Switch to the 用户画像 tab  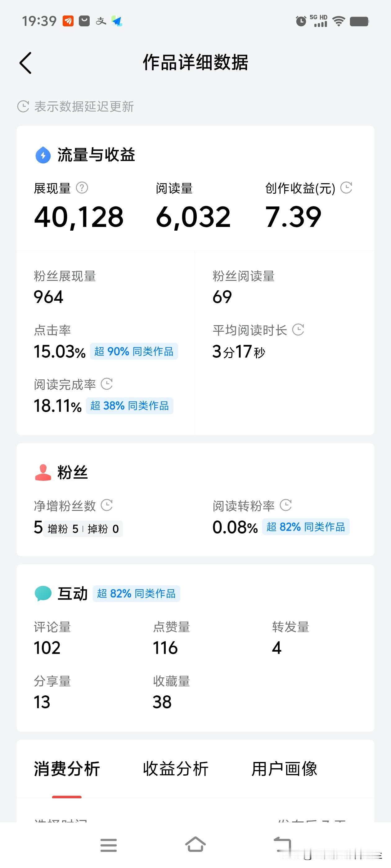coord(284,769)
